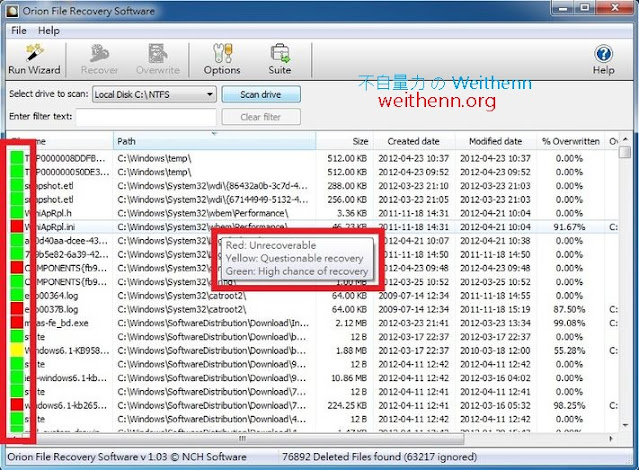This screenshot has height=470, width=639.
Task: Select the mpas-fe_bd.exe file row
Action: coord(312,323)
